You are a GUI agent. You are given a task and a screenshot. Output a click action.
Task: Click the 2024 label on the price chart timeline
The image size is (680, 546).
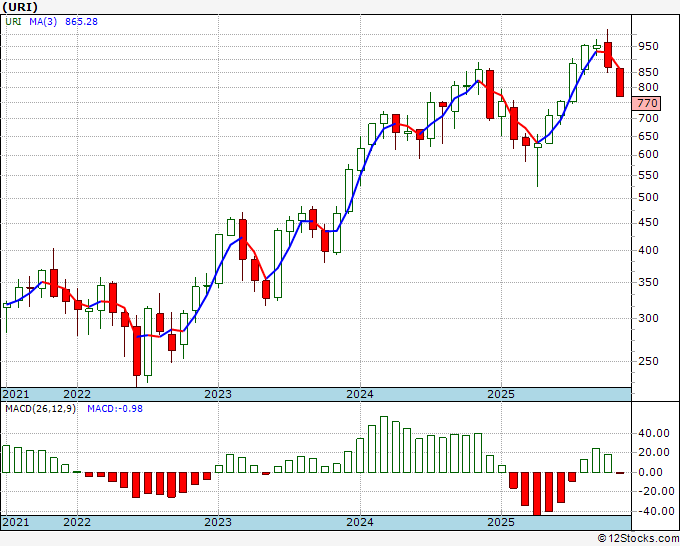[x=360, y=394]
